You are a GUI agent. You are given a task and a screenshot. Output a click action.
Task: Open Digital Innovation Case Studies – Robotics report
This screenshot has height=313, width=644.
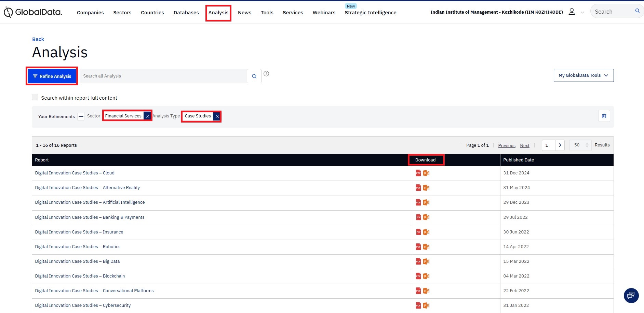point(78,247)
